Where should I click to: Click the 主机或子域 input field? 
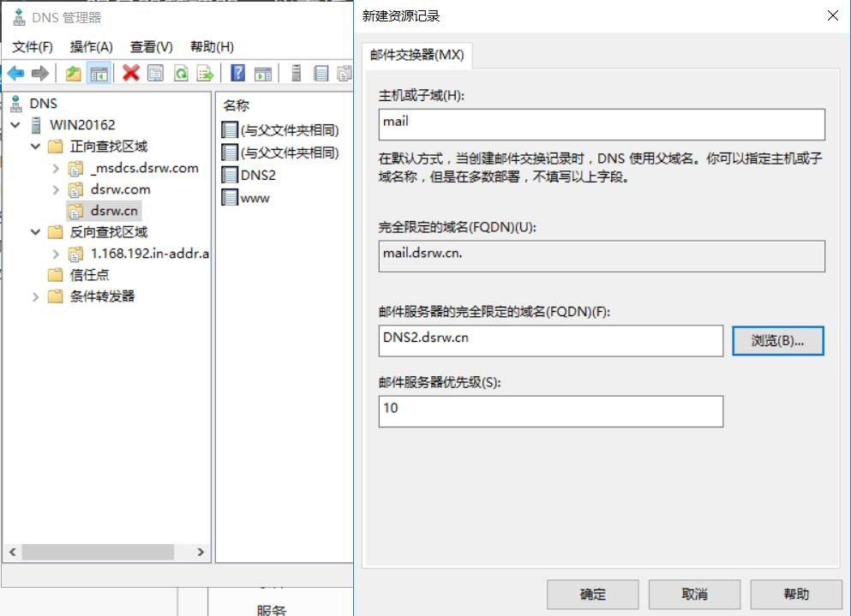[x=602, y=124]
